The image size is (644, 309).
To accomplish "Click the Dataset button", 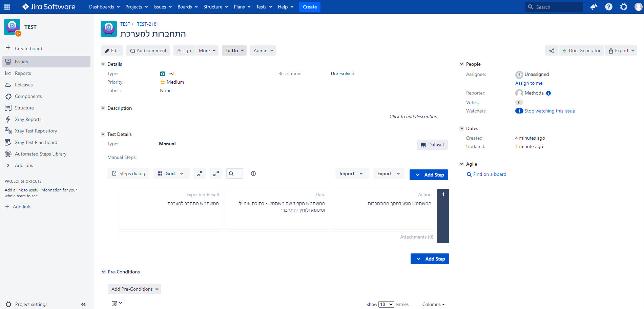I will pyautogui.click(x=432, y=145).
